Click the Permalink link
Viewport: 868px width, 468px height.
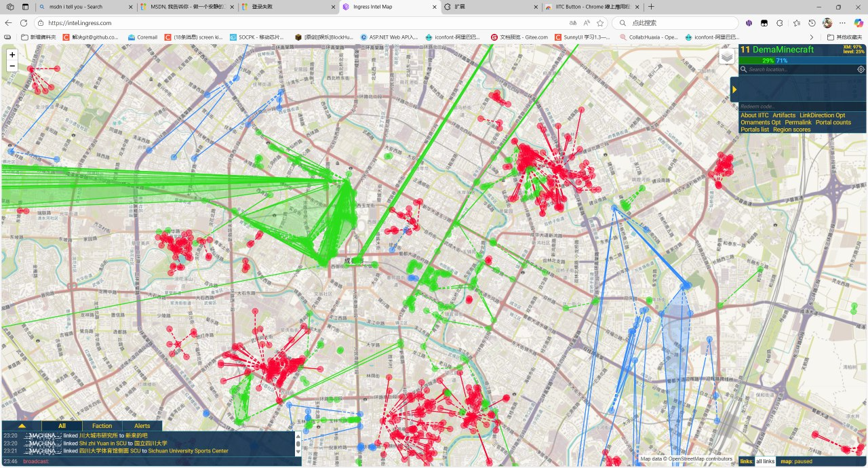click(x=798, y=122)
